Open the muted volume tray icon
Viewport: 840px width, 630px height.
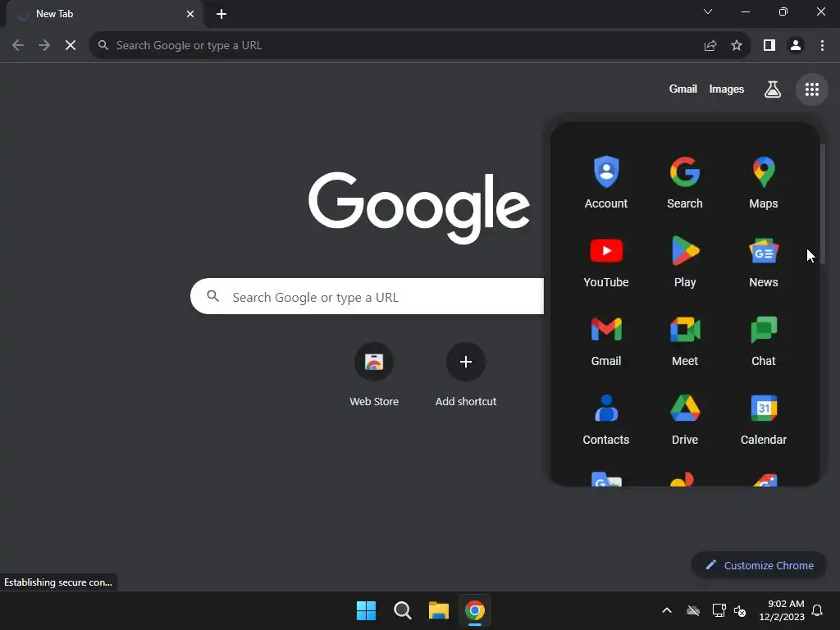[740, 610]
